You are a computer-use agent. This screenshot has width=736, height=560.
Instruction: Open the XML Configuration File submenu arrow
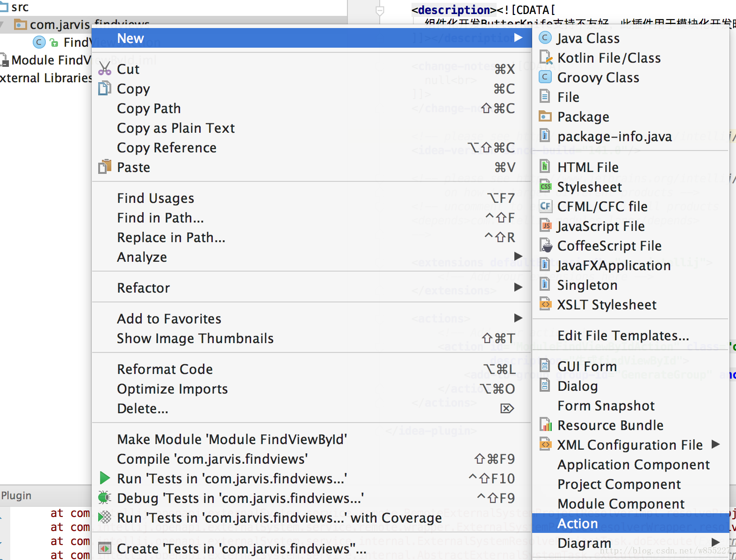pyautogui.click(x=715, y=444)
